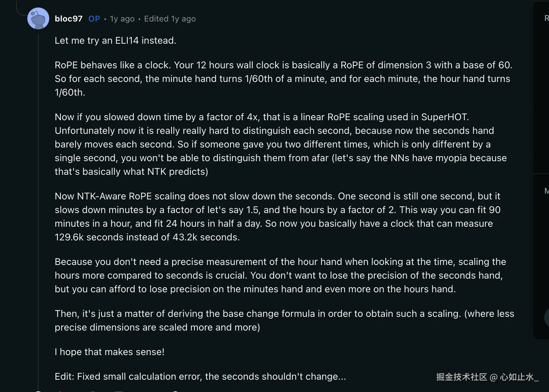
Task: Click the paragraph starting "RoPE behaves like a clock"
Action: [283, 79]
